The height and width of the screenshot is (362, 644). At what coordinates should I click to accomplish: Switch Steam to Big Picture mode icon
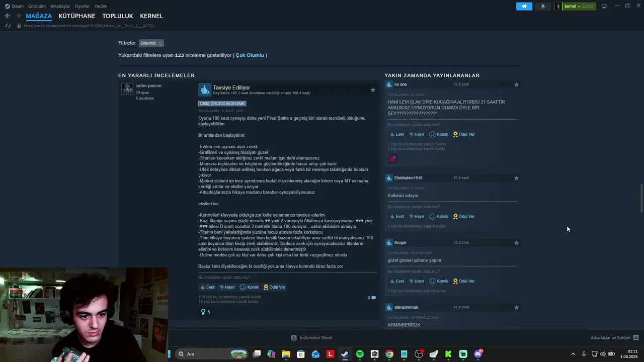tap(604, 7)
